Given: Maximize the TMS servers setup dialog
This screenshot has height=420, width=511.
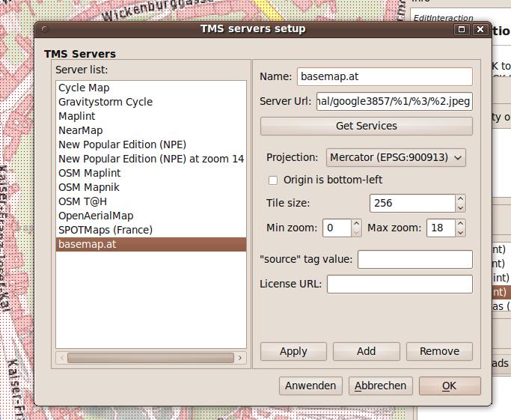Looking at the screenshot, I should (462, 29).
